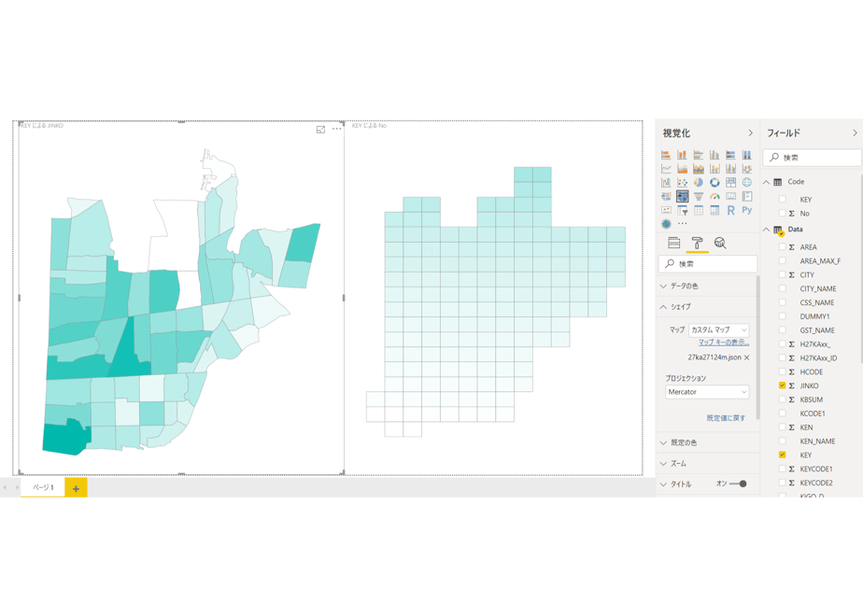Image resolution: width=863 pixels, height=616 pixels.
Task: Select the globe map visual
Action: tap(747, 183)
